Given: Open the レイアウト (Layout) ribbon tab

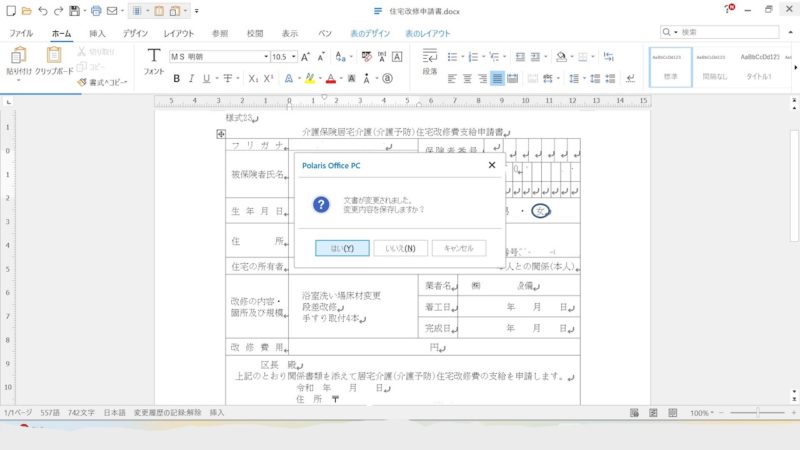Looking at the screenshot, I should pos(178,33).
